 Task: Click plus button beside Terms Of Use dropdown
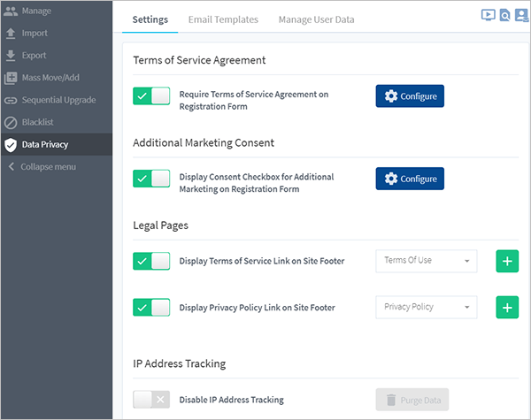pos(507,261)
